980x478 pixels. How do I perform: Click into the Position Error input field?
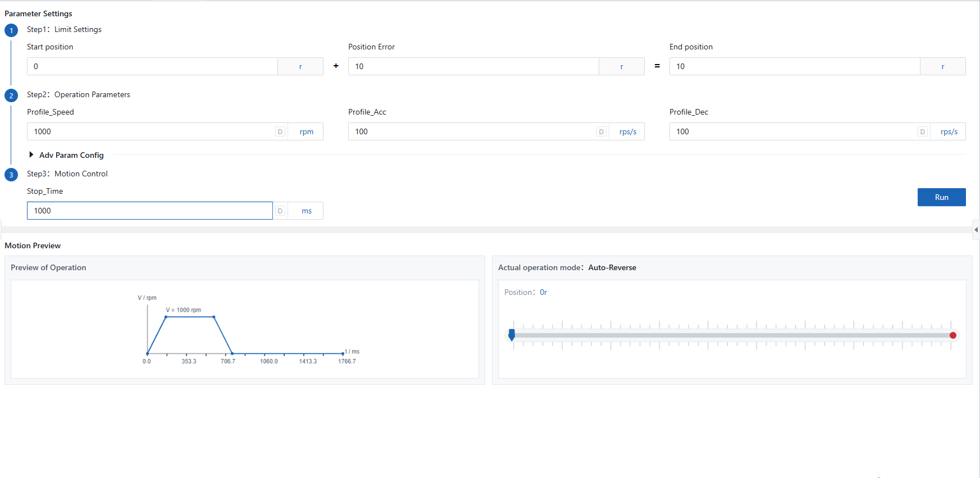tap(473, 66)
